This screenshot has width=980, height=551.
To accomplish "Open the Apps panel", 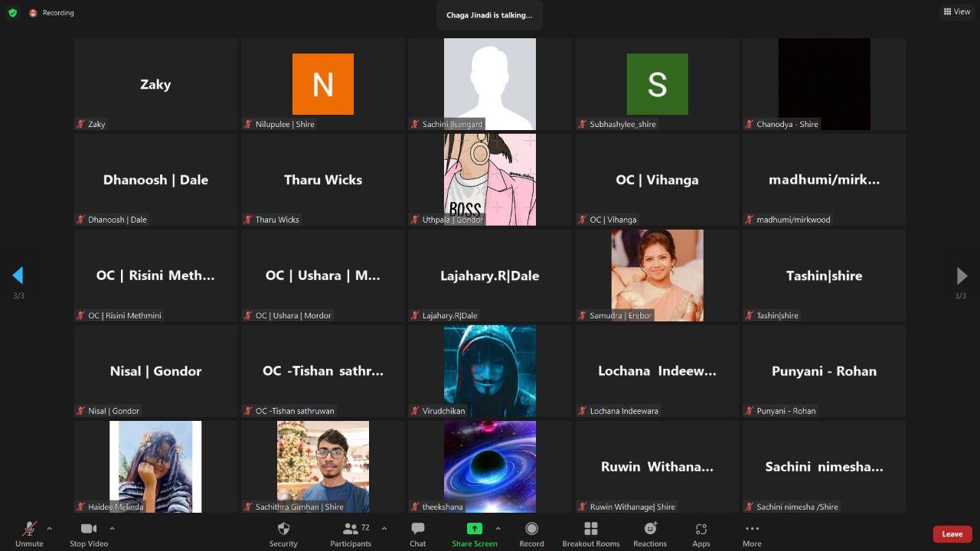I will pos(701,533).
